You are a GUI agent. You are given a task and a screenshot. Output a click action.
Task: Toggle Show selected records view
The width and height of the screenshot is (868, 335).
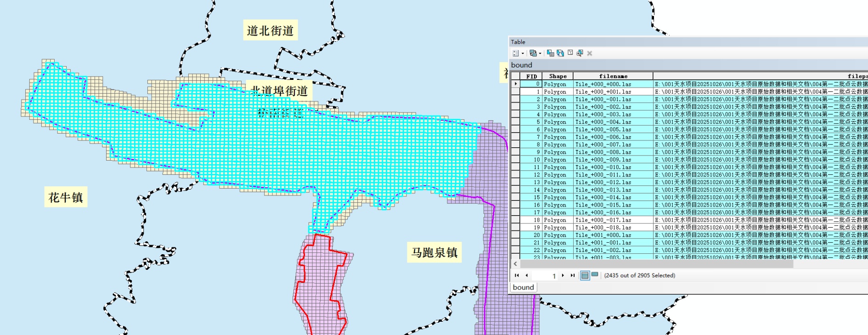[595, 275]
